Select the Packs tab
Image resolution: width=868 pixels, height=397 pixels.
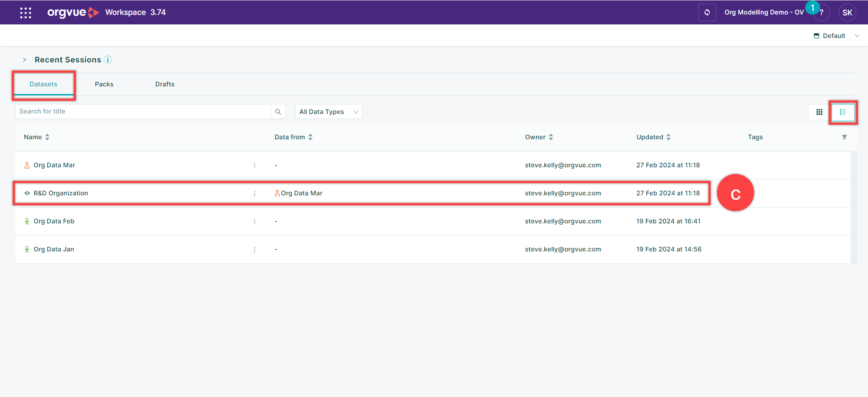pos(104,84)
